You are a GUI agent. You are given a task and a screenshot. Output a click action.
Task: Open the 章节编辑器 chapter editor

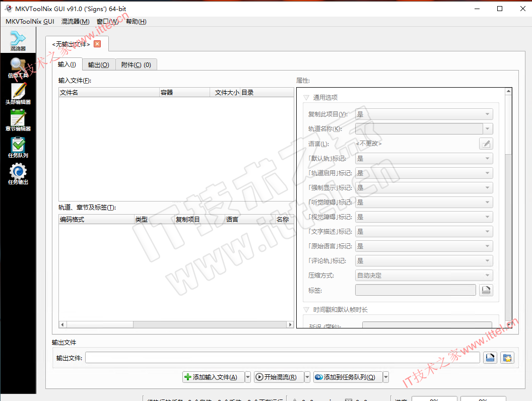tap(18, 121)
